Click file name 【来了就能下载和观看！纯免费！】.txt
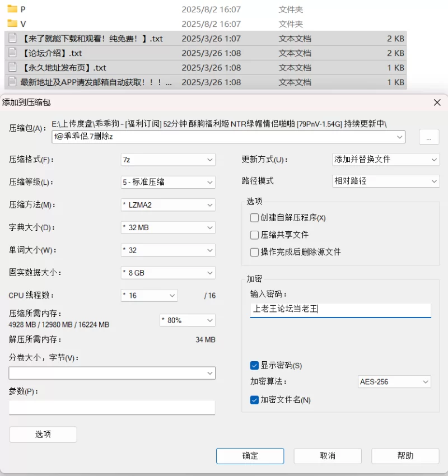This screenshot has height=476, width=448. point(92,39)
